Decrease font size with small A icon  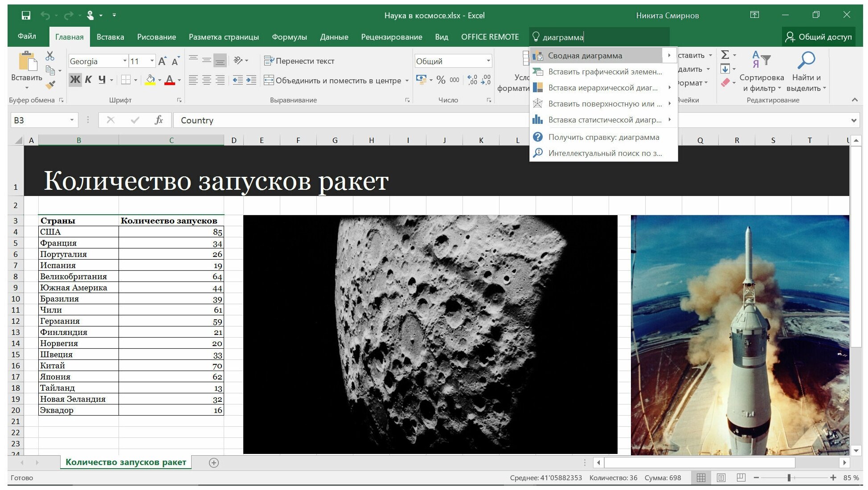(x=176, y=61)
